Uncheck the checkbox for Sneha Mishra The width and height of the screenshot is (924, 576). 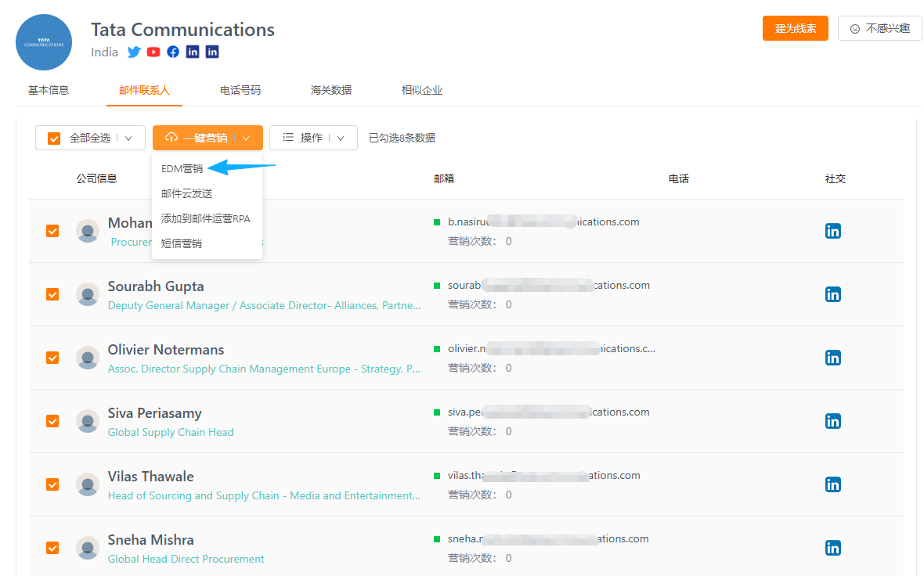(52, 548)
